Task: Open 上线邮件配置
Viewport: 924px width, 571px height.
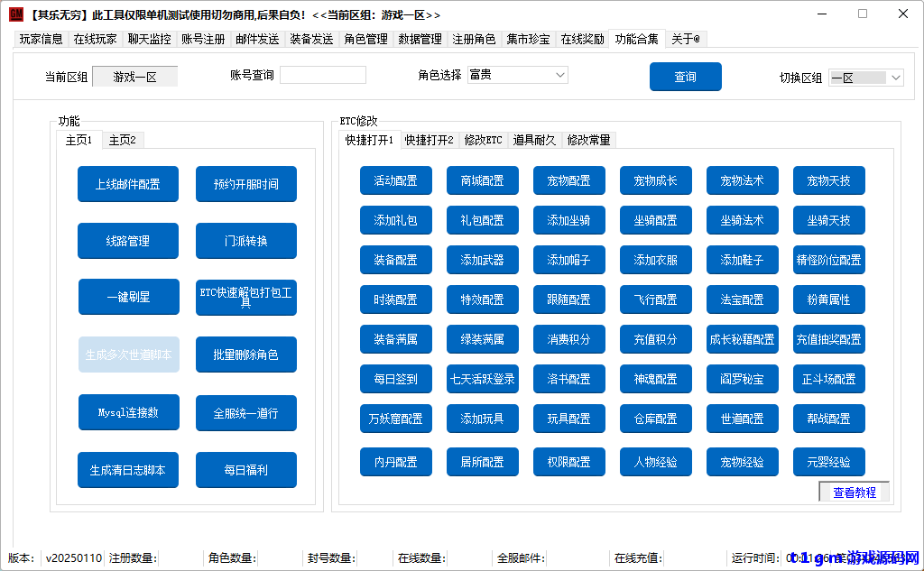Action: pos(128,183)
